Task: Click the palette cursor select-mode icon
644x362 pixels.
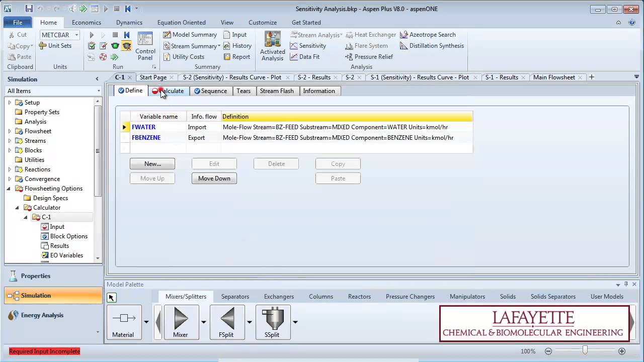Action: [x=112, y=298]
